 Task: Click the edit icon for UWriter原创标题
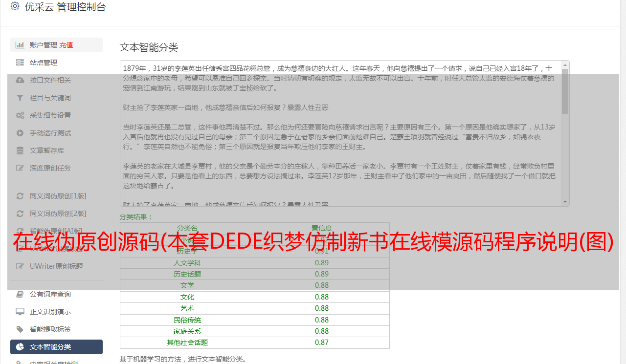coord(20,266)
